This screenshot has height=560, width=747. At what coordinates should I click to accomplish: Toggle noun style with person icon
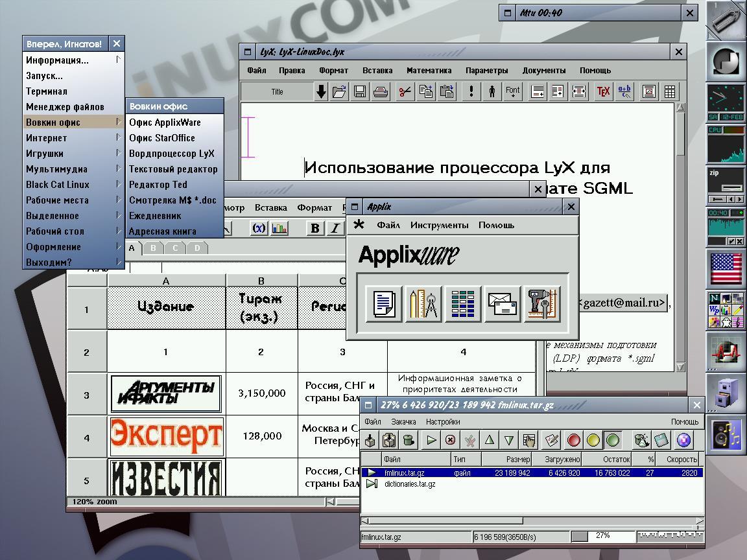click(x=492, y=91)
